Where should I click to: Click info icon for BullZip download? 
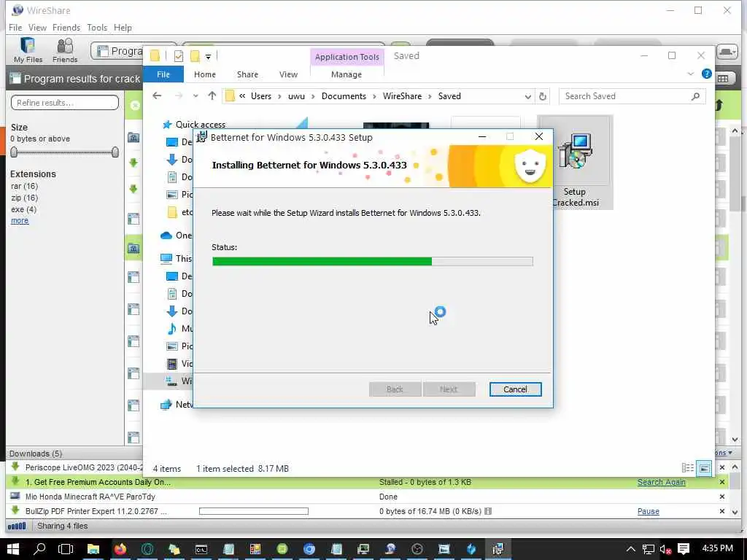[x=488, y=511]
